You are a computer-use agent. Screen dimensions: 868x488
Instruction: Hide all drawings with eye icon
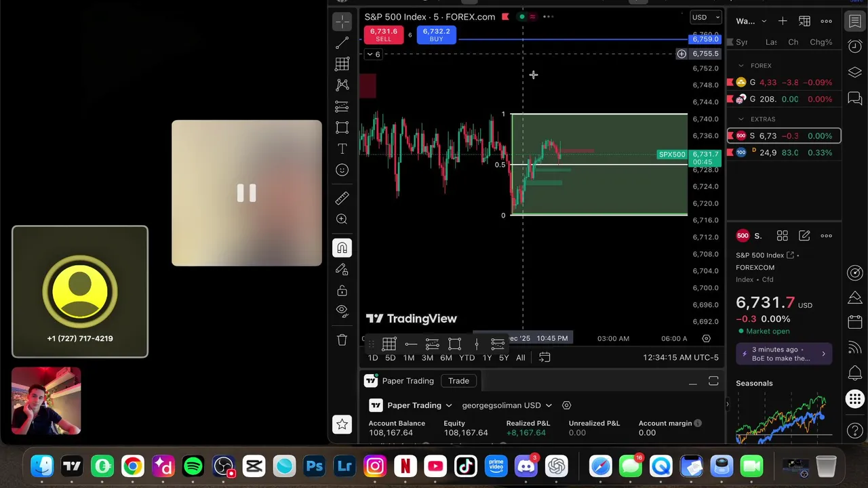(342, 311)
